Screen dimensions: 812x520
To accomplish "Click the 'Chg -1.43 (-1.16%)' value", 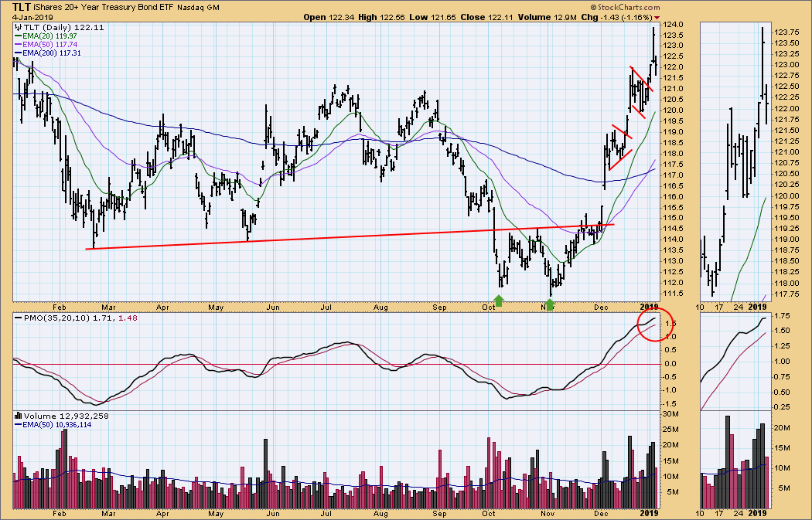I will [616, 17].
